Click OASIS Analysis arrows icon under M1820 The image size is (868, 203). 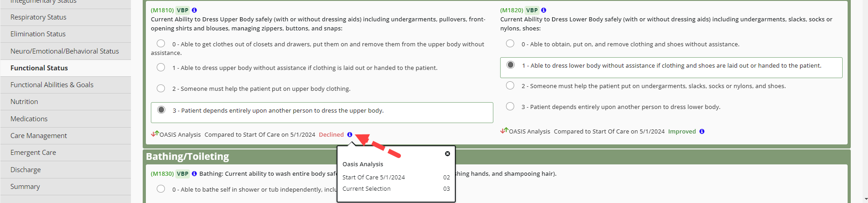coord(504,130)
